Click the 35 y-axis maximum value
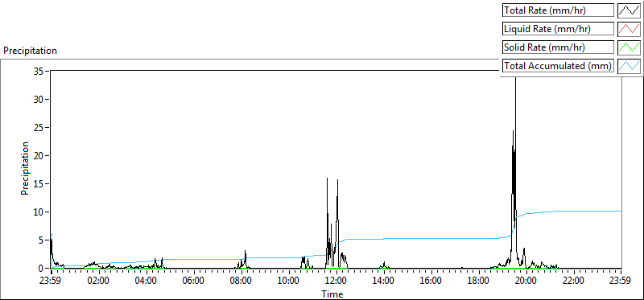Screen dimensions: 644x300 point(39,71)
